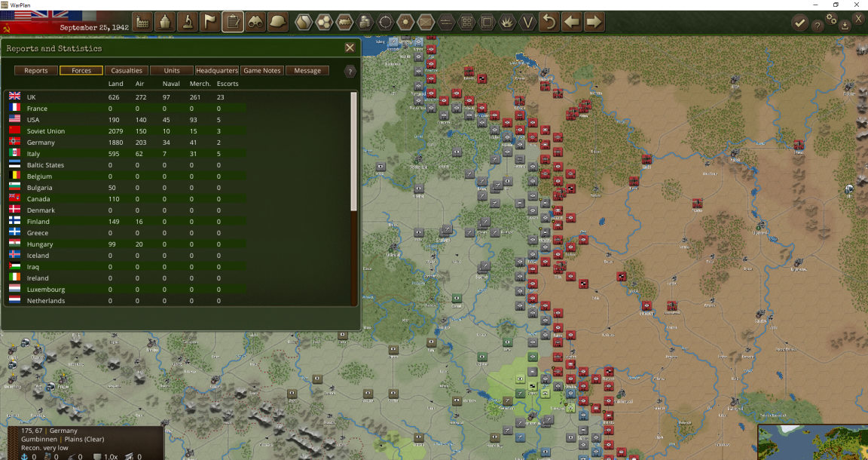The height and width of the screenshot is (460, 868).
Task: Click the undo curved arrow icon
Action: 549,22
